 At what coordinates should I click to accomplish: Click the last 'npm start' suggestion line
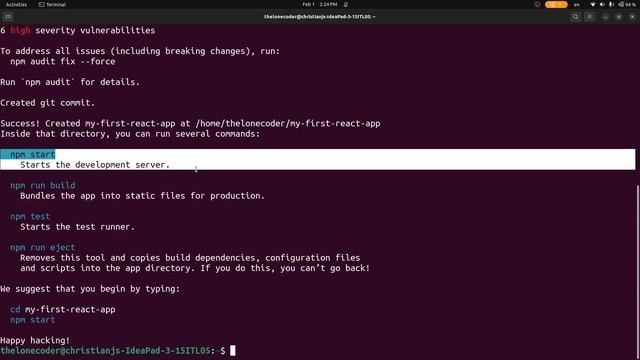click(x=33, y=320)
